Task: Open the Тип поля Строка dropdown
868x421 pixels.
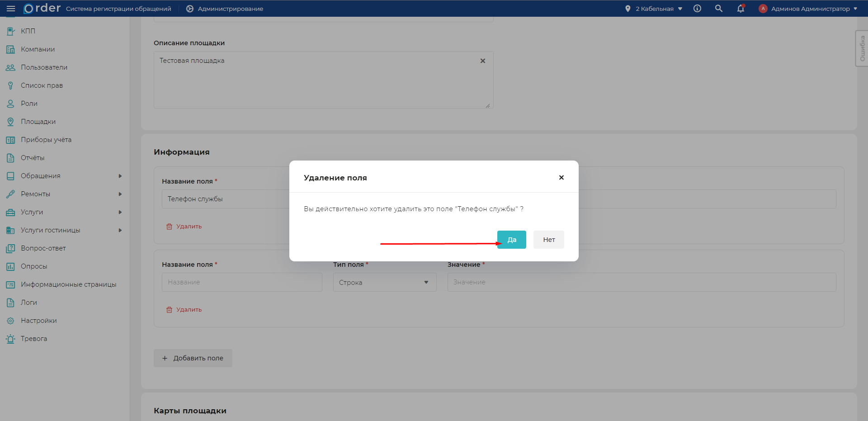Action: [384, 282]
